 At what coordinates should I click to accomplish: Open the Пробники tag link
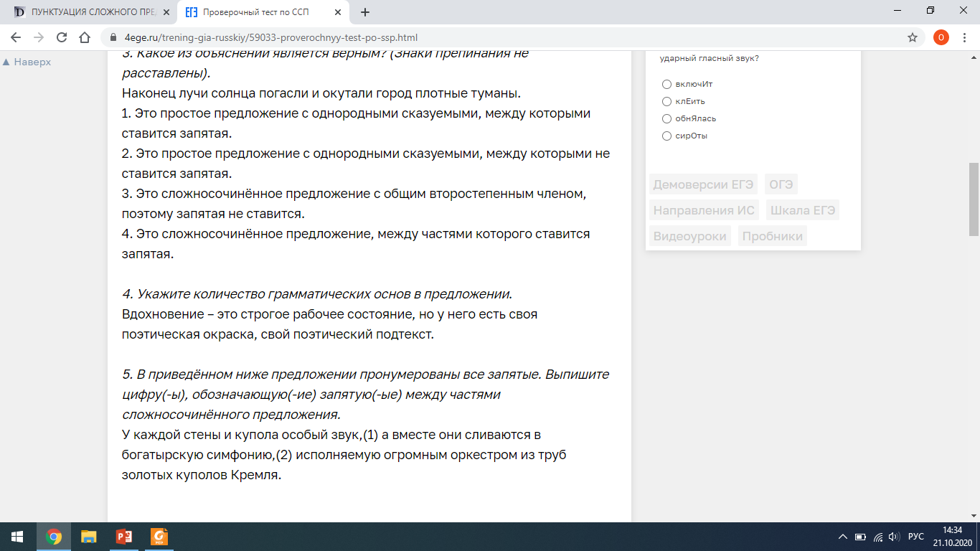tap(773, 236)
